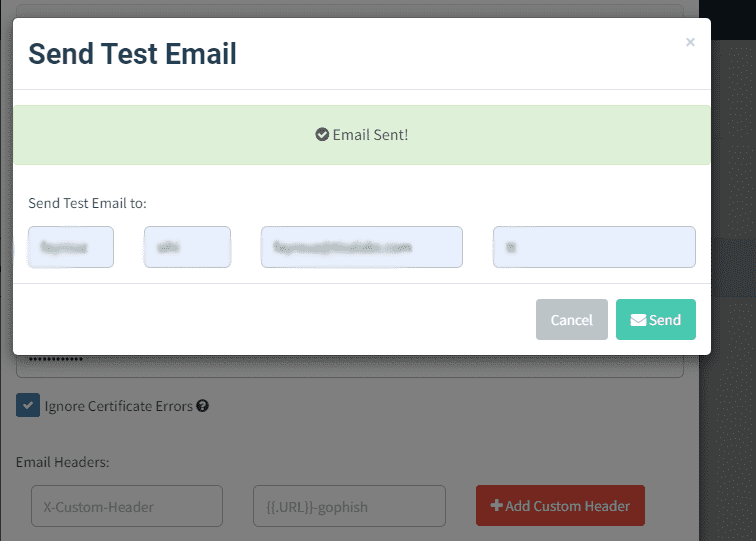Image resolution: width=756 pixels, height=541 pixels.
Task: Close the Send Test Email dialog
Action: tap(690, 42)
